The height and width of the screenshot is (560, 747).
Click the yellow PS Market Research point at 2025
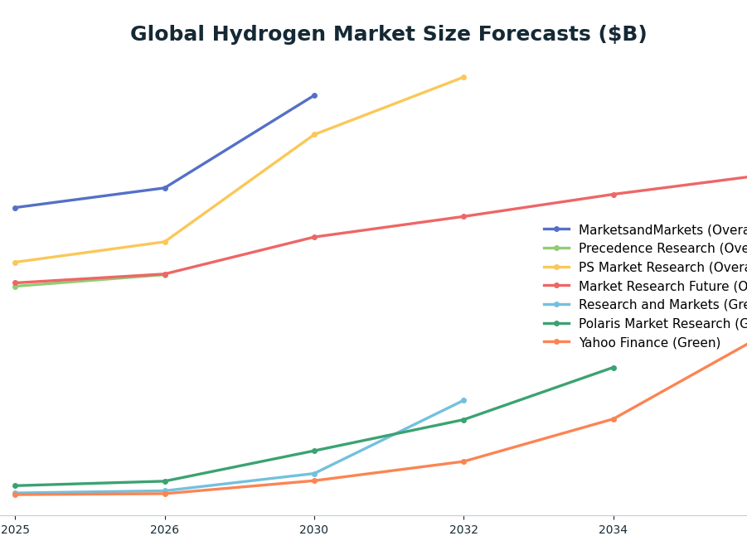15,263
